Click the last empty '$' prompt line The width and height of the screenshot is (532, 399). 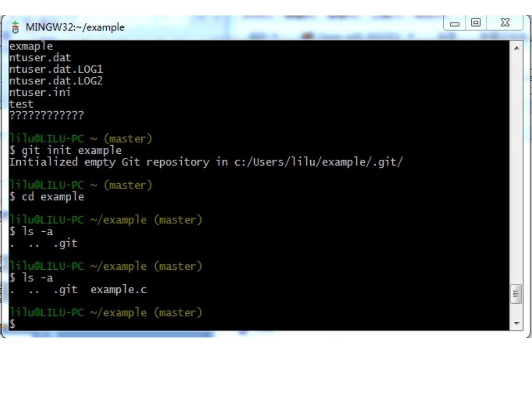point(13,324)
